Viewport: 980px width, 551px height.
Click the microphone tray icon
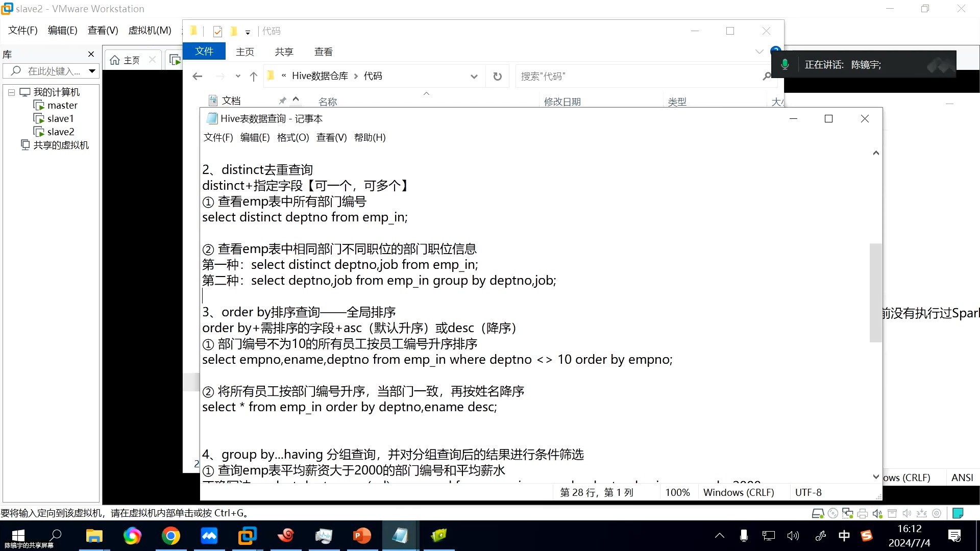[744, 536]
